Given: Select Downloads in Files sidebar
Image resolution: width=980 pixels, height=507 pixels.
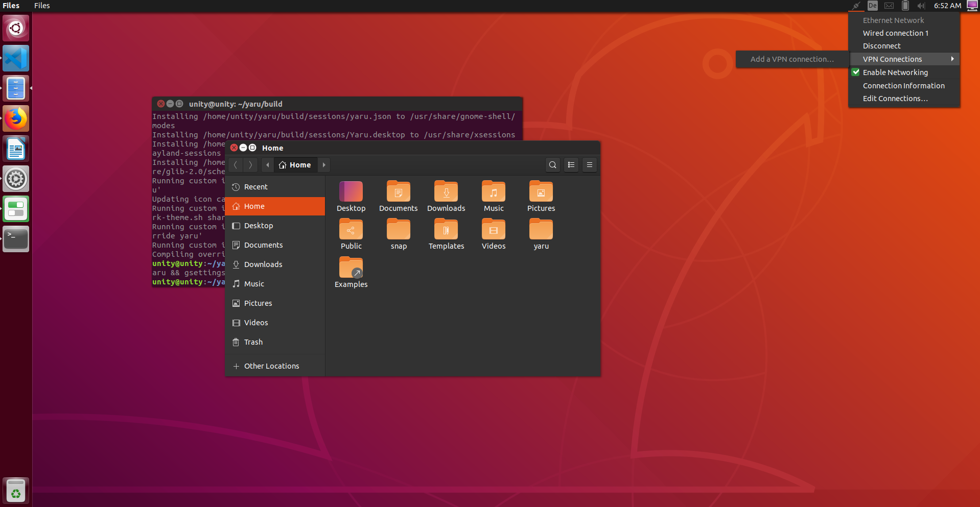Looking at the screenshot, I should (275, 264).
